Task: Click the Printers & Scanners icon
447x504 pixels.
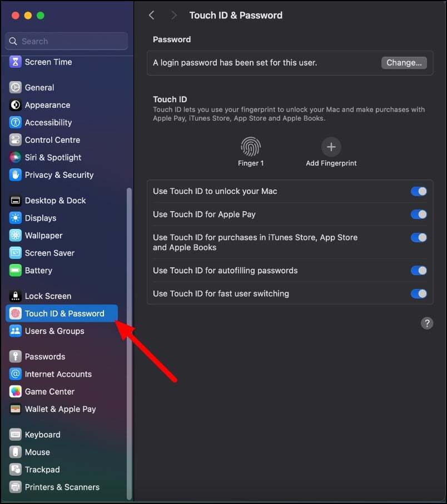Action: tap(15, 487)
